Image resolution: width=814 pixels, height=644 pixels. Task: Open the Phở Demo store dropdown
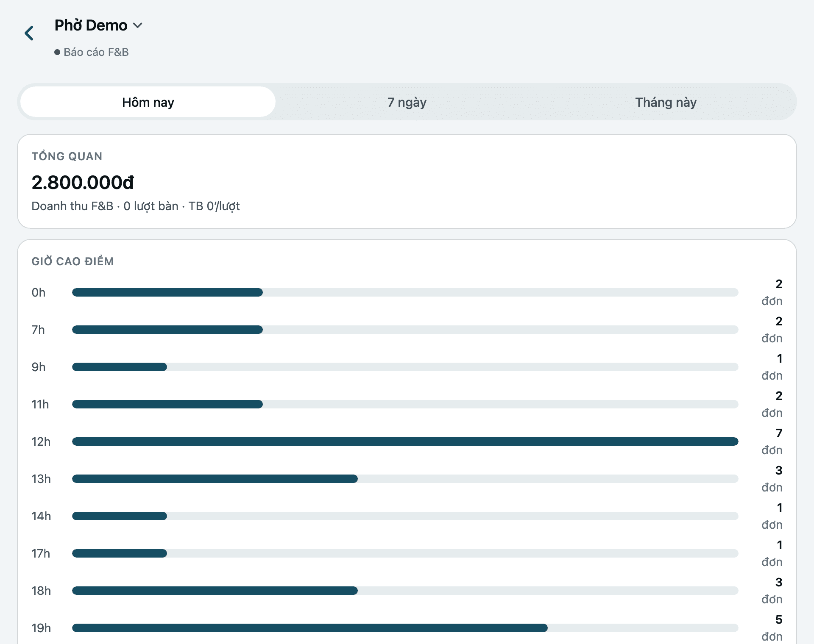(98, 25)
